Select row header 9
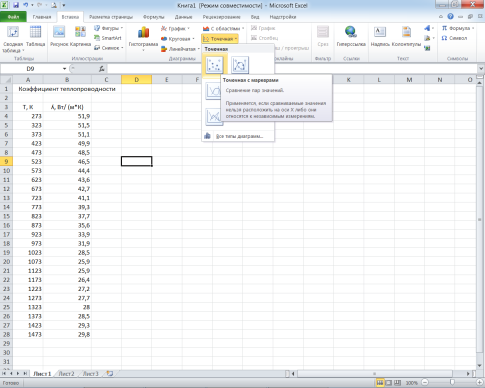485x388 pixels. click(x=6, y=161)
